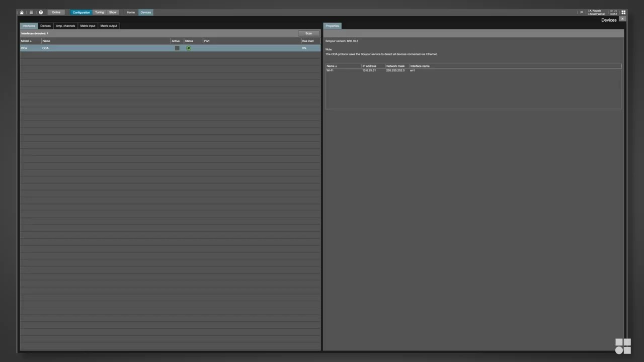Switch to the Amp. channels tab

click(x=65, y=26)
